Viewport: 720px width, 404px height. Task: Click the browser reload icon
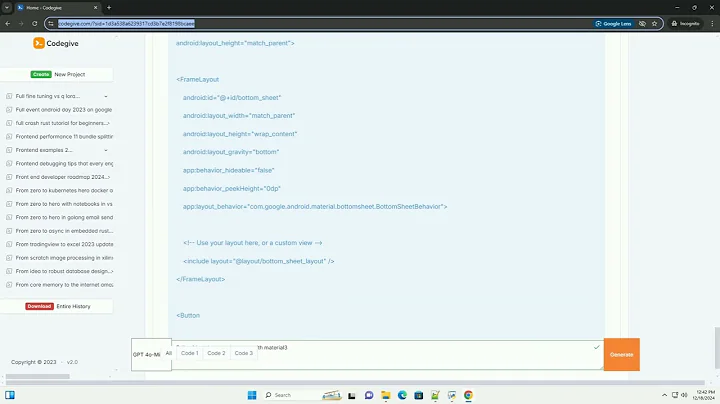click(34, 23)
